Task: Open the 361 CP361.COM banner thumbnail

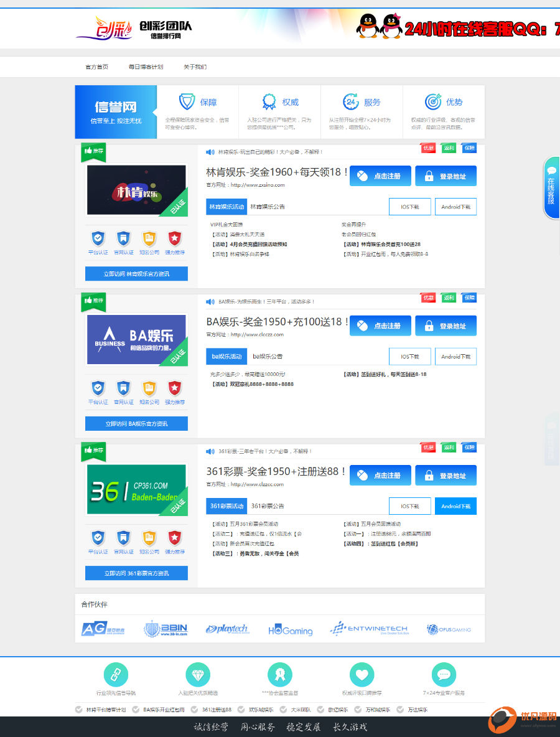Action: (136, 489)
